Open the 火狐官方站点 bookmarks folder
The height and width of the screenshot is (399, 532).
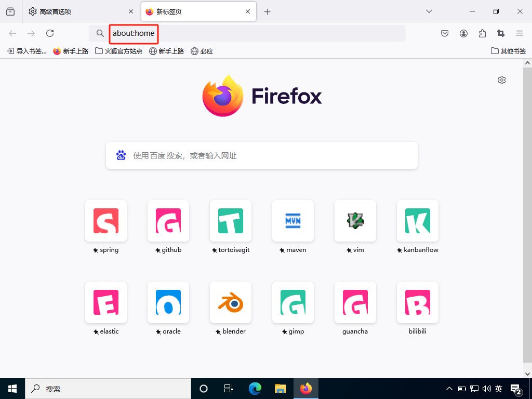[118, 51]
